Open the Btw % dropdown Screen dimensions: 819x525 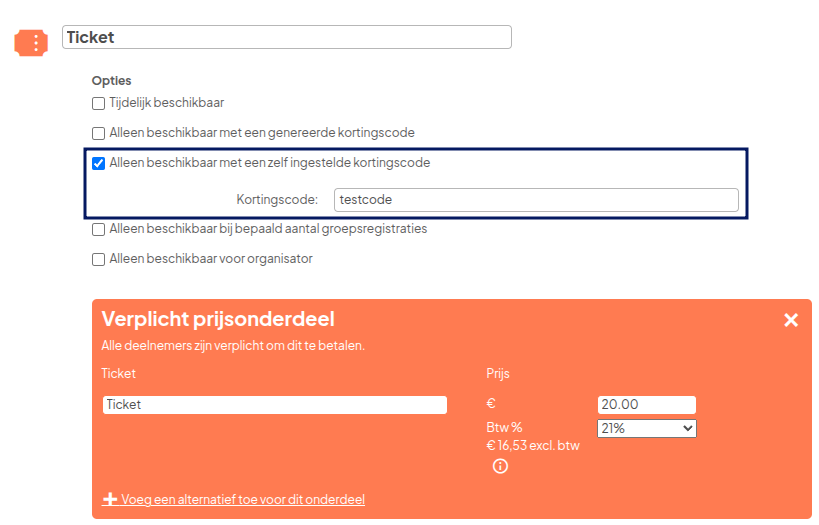click(646, 428)
